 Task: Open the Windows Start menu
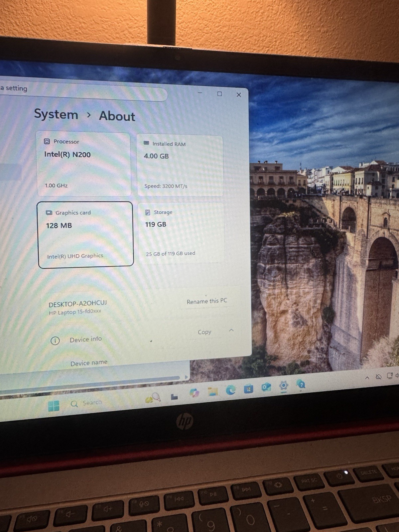tap(54, 406)
